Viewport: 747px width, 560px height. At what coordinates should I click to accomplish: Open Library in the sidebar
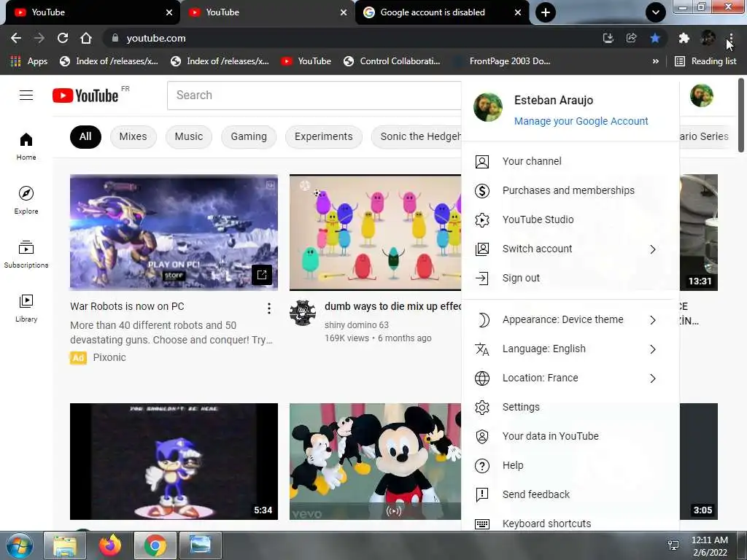(x=26, y=308)
